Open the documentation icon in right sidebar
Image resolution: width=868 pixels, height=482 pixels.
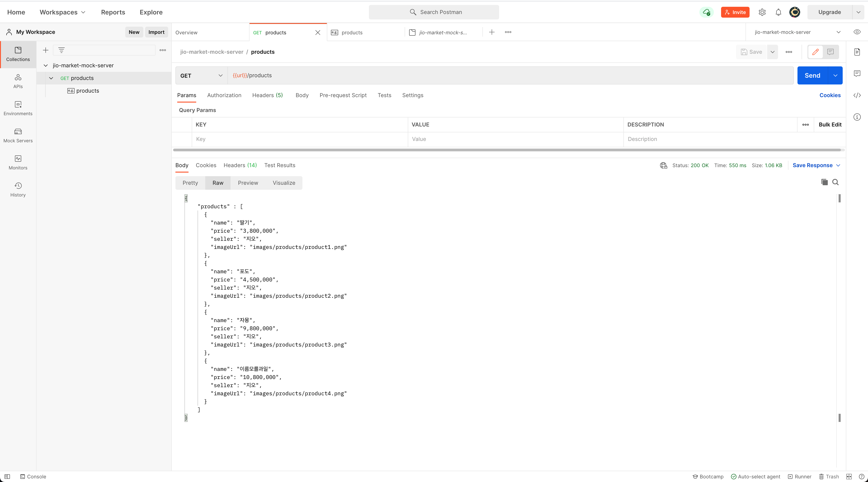click(x=857, y=52)
